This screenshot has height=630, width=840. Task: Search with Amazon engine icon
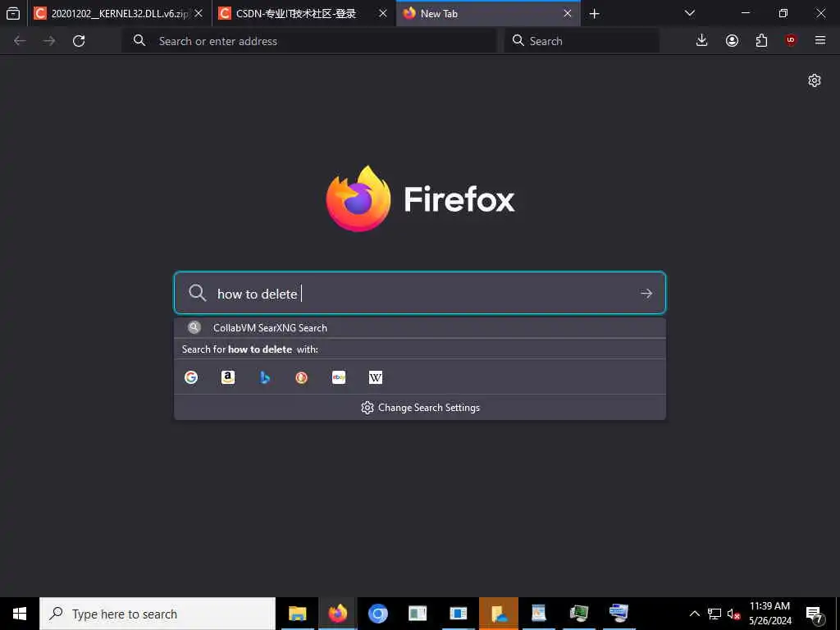pyautogui.click(x=228, y=377)
